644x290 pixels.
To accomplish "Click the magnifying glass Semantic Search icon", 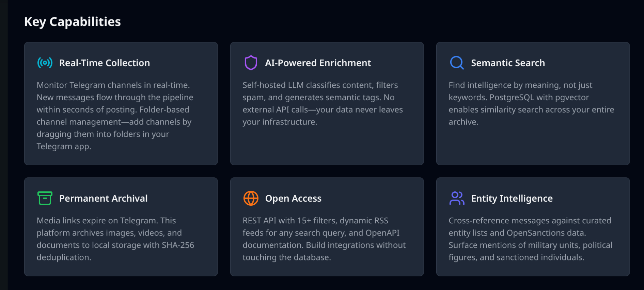I will [457, 63].
